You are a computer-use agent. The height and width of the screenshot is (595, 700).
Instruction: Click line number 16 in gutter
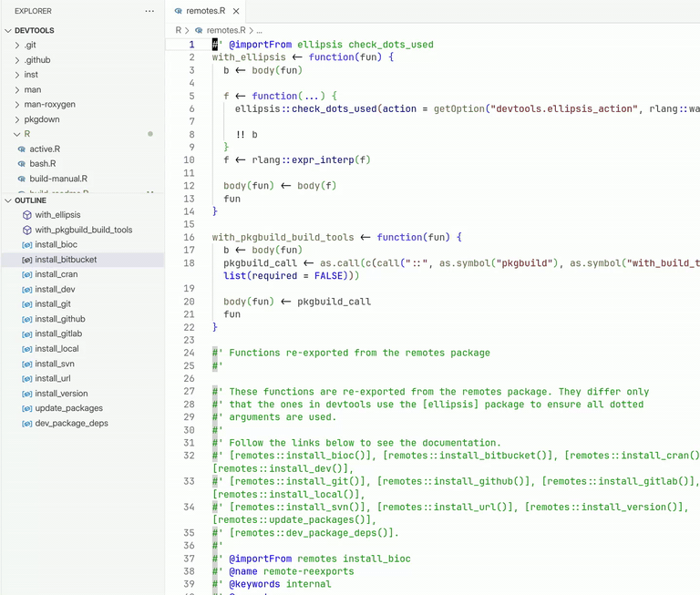tap(190, 238)
